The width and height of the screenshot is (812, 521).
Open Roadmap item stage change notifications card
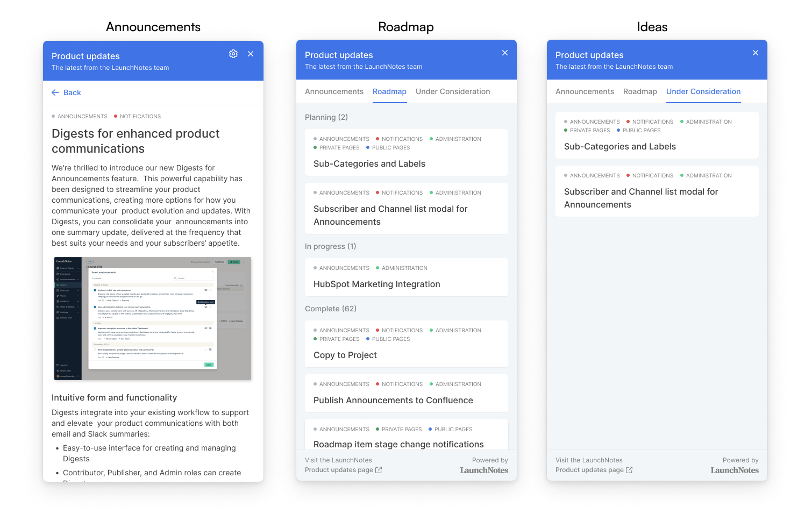[407, 434]
